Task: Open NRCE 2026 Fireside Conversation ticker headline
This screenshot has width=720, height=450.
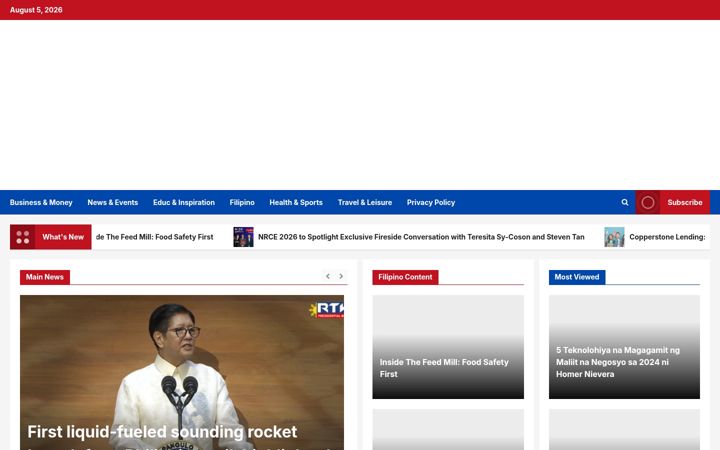Action: click(421, 237)
